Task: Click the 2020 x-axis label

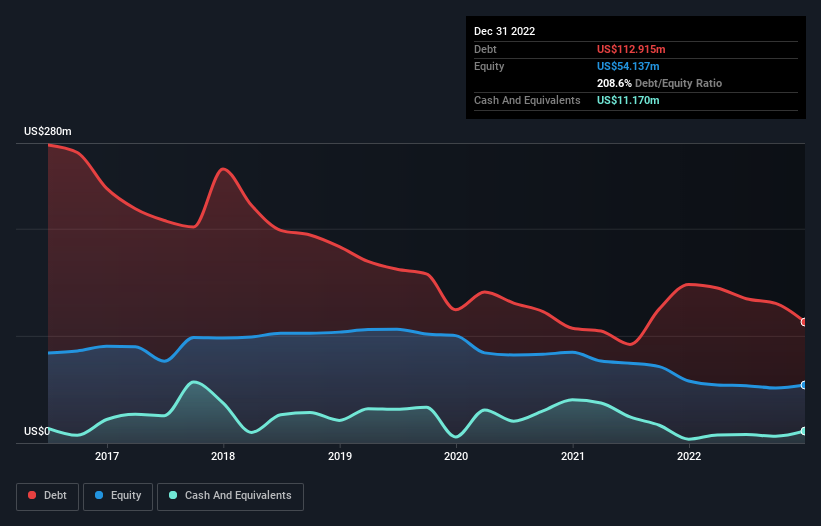Action: coord(456,456)
